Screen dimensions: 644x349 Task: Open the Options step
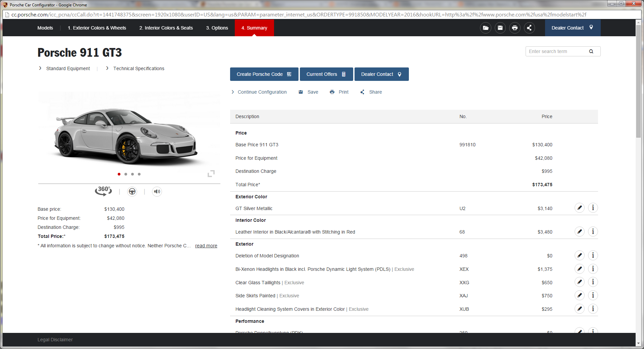tap(217, 28)
